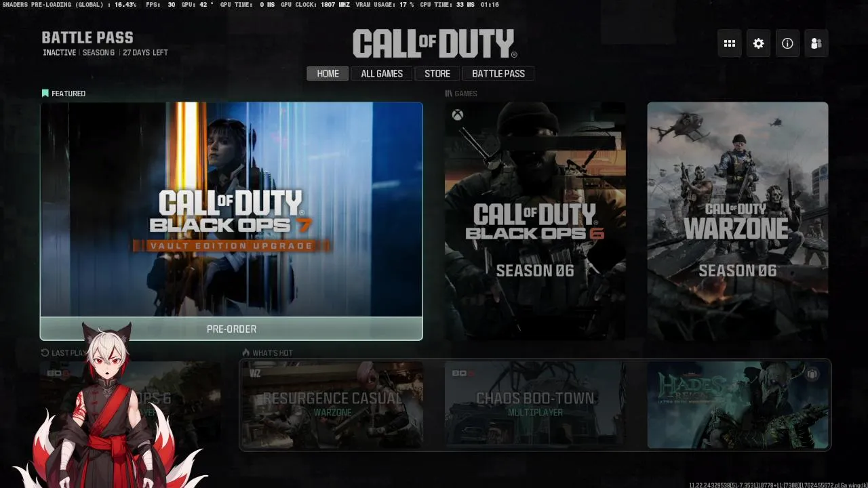Click the info circle icon

pos(787,43)
